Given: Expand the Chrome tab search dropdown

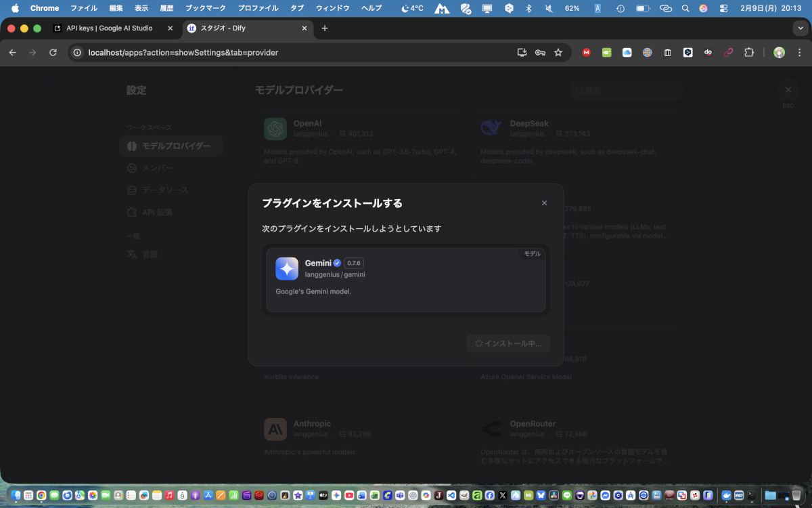Looking at the screenshot, I should click(801, 28).
